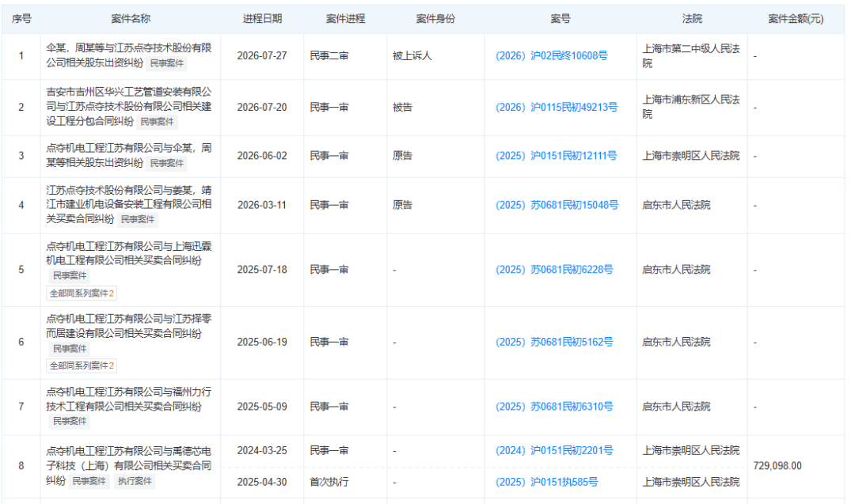Click the 法院 column header
The image size is (855, 504).
[692, 19]
